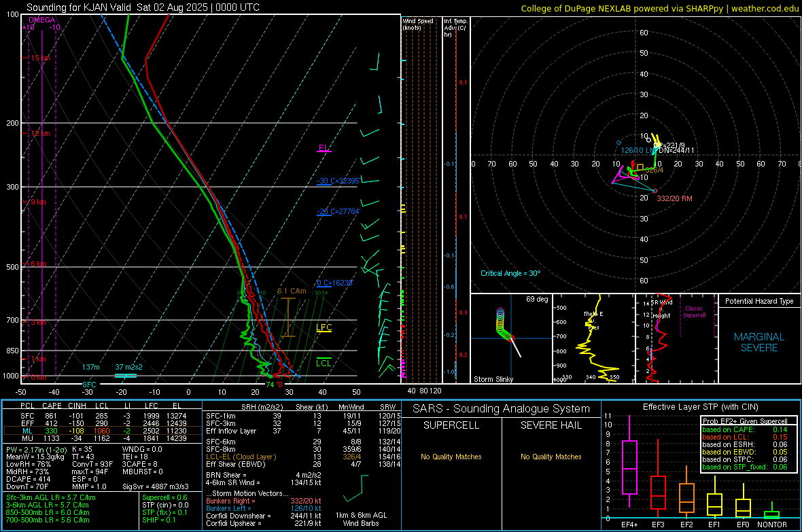Click the PW = 2.17in value
Image resolution: width=802 pixels, height=532 pixels.
click(35, 449)
